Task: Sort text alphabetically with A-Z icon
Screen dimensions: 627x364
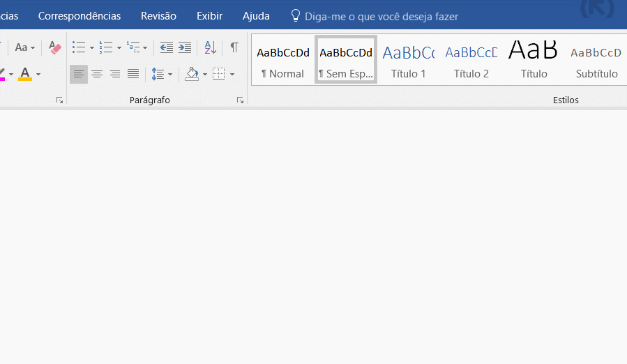Action: pos(210,47)
